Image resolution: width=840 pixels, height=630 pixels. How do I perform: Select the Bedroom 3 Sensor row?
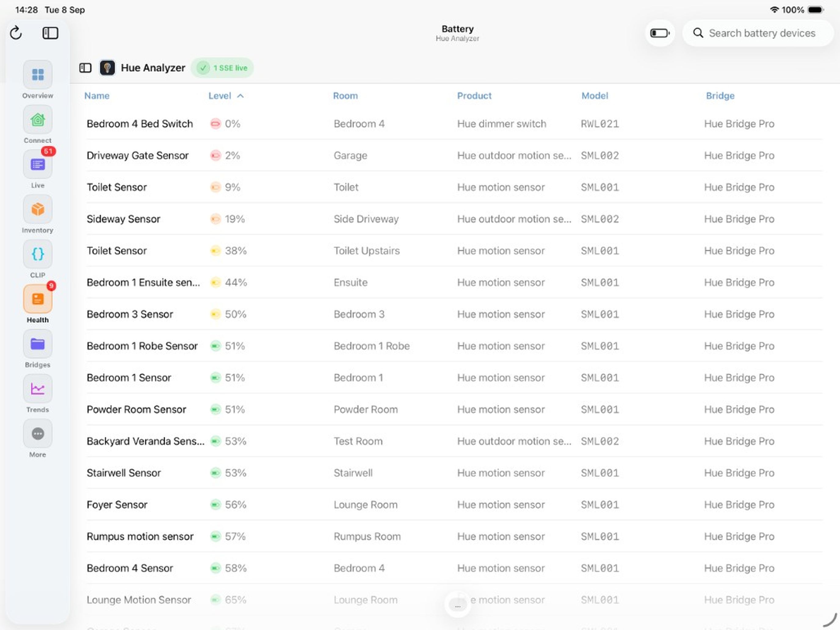[454, 314]
